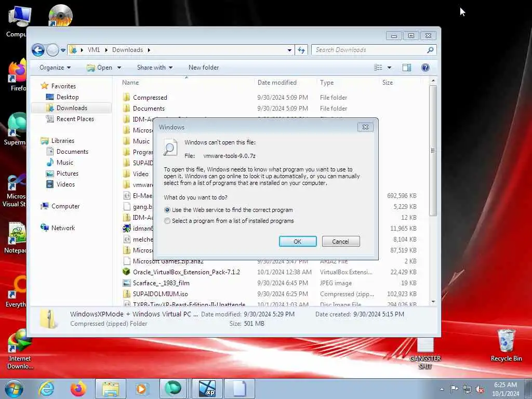
Task: Open the Organize menu
Action: pos(55,68)
